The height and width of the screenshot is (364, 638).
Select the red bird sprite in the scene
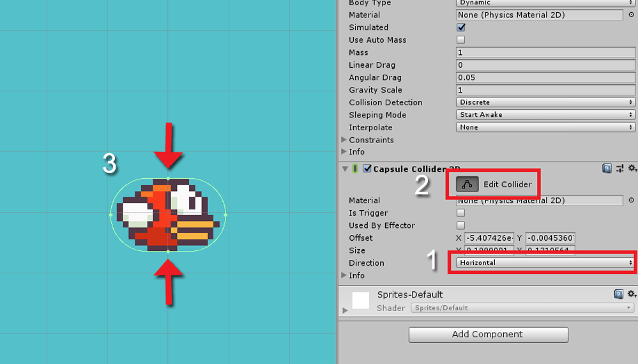coord(168,215)
